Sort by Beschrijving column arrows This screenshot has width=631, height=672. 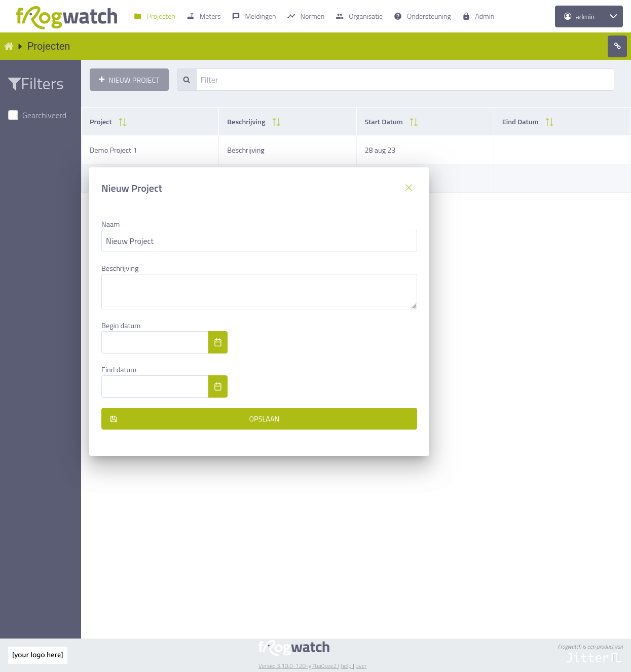click(276, 122)
